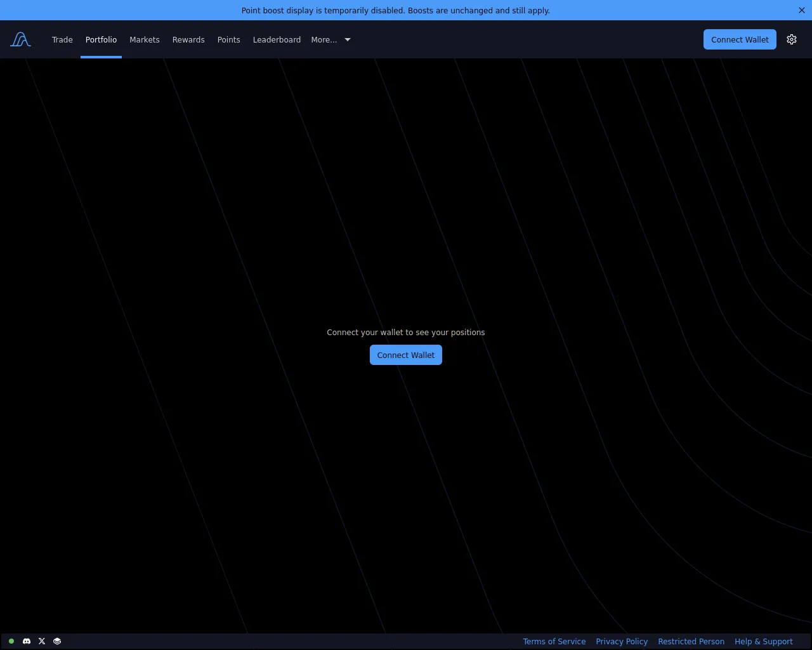Image resolution: width=812 pixels, height=650 pixels.
Task: Dismiss the point boost notification banner
Action: coord(801,10)
